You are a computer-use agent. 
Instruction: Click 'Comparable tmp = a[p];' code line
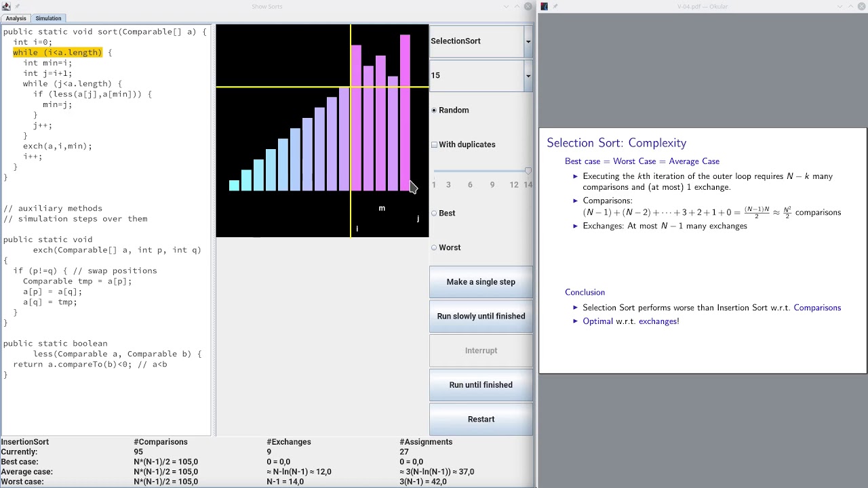77,281
